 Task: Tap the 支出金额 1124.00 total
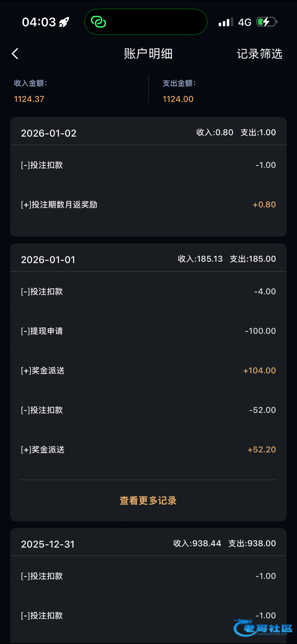click(x=178, y=99)
